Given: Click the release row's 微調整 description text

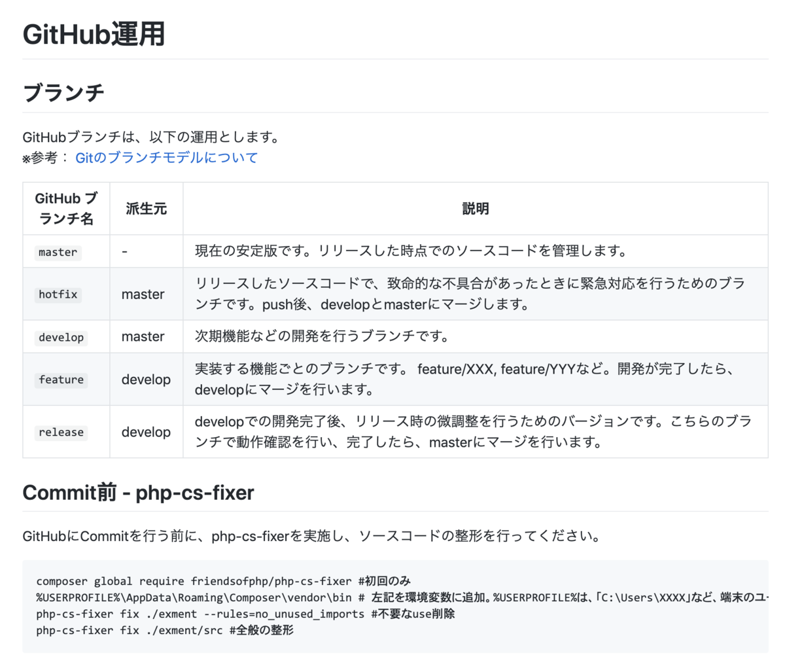Looking at the screenshot, I should click(x=473, y=432).
